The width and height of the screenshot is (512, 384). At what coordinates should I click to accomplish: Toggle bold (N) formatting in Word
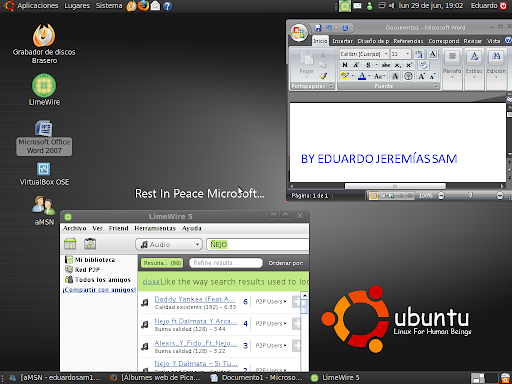(345, 65)
